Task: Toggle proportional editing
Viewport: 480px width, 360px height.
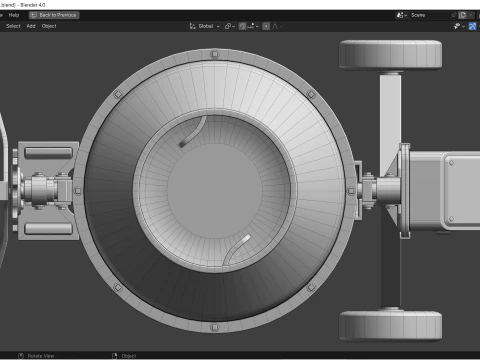Action: 266,26
